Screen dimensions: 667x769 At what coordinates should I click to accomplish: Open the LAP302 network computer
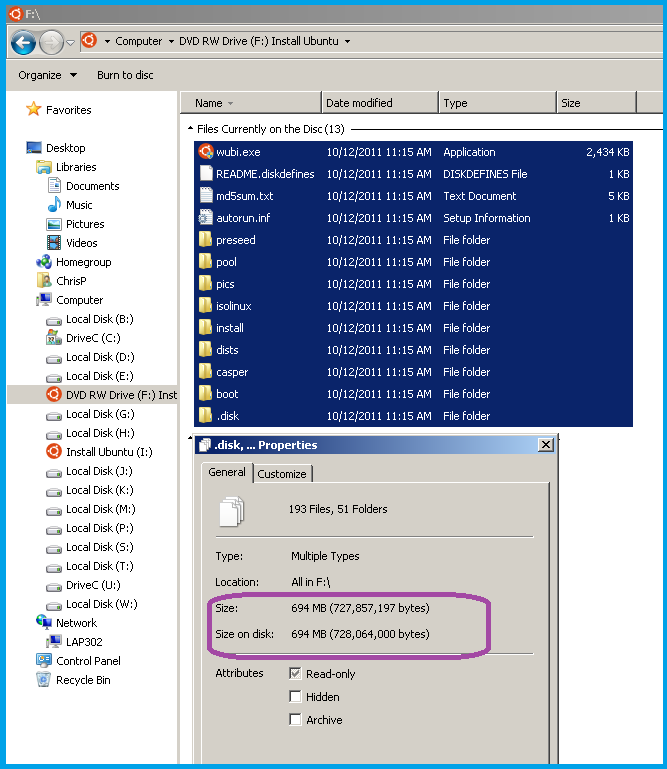pyautogui.click(x=84, y=642)
